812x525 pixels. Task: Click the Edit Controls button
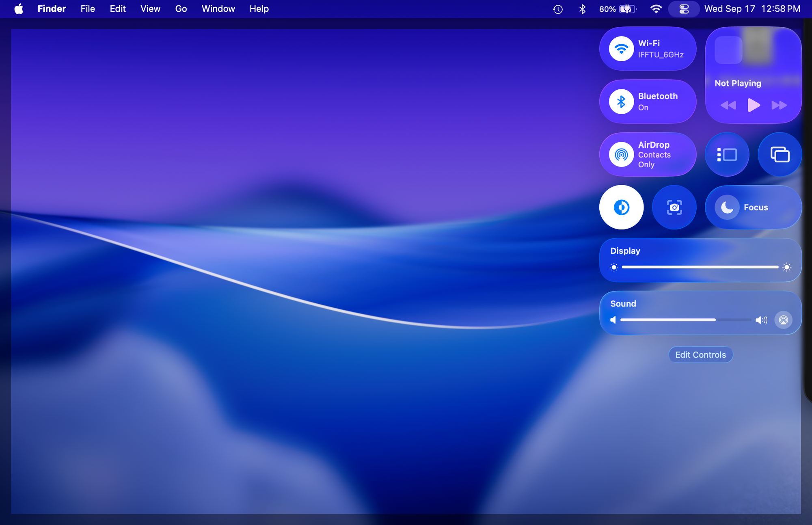701,354
